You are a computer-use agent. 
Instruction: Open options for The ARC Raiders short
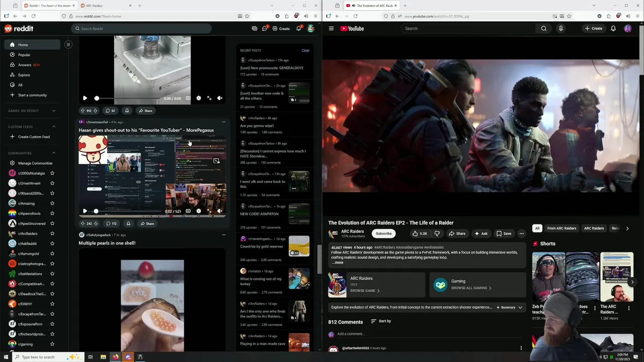[628, 308]
